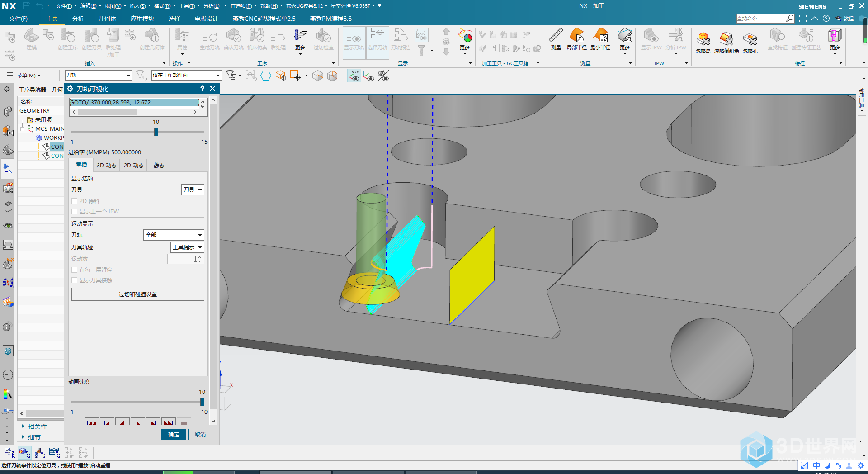868x474 pixels.
Task: Collapse the MCS_MAIN tree node
Action: point(23,129)
